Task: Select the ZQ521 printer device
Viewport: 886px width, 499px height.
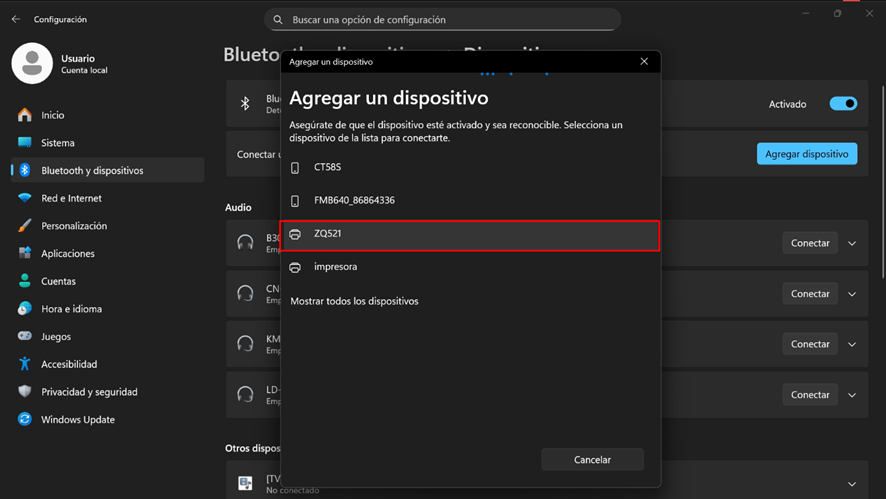Action: [x=470, y=234]
